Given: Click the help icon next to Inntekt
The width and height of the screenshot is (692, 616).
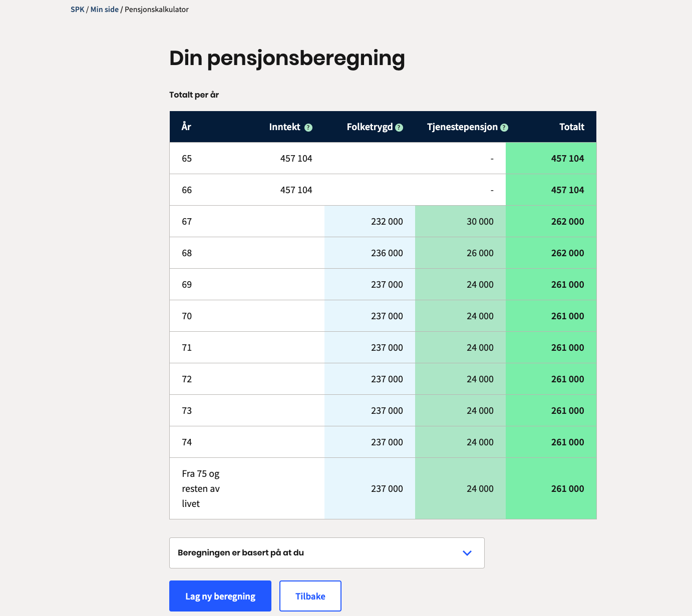Looking at the screenshot, I should tap(308, 128).
